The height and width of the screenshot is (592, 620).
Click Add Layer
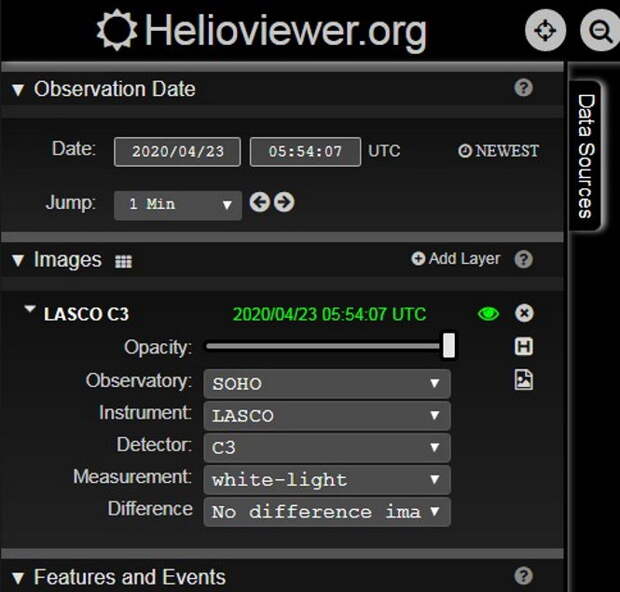click(x=456, y=259)
